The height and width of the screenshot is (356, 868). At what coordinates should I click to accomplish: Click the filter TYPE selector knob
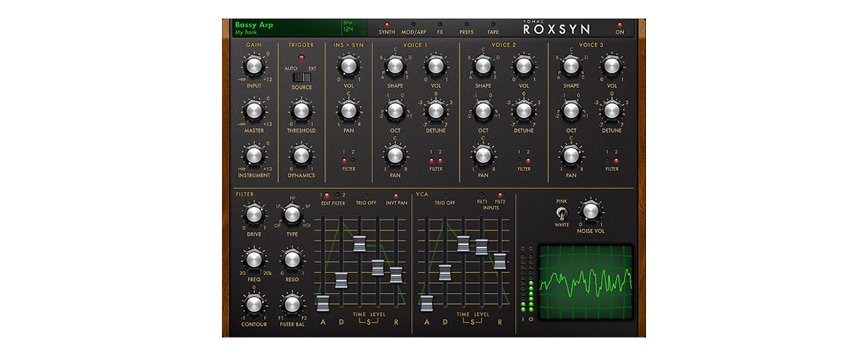click(x=292, y=214)
